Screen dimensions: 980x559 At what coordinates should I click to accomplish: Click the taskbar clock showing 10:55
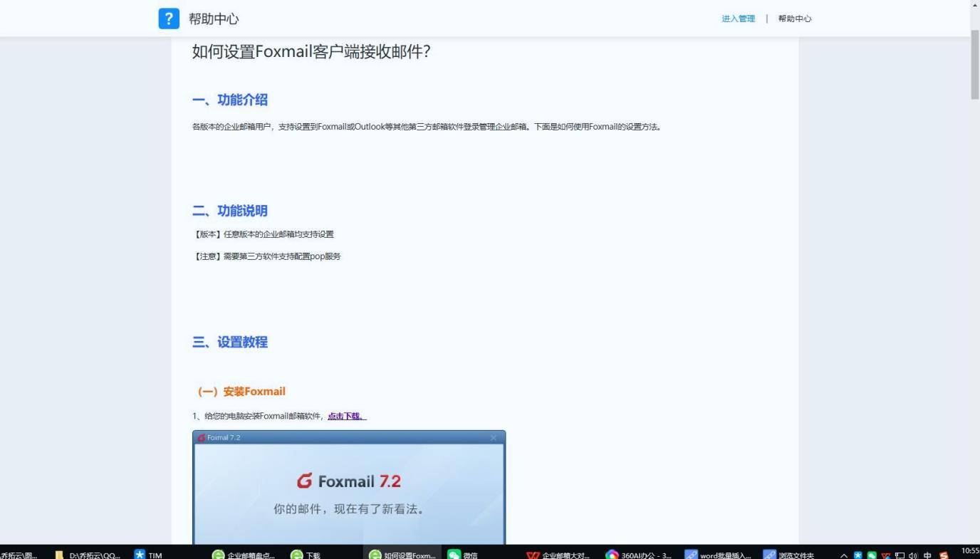970,551
